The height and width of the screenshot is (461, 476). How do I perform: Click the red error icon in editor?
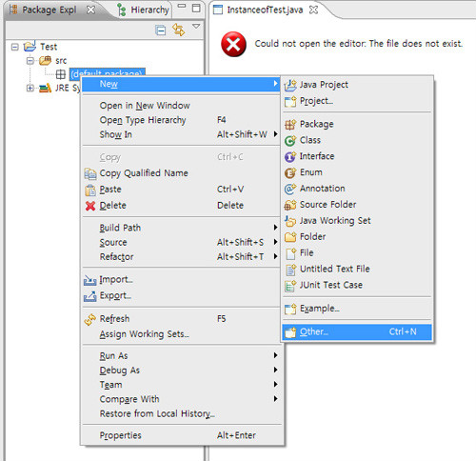233,45
